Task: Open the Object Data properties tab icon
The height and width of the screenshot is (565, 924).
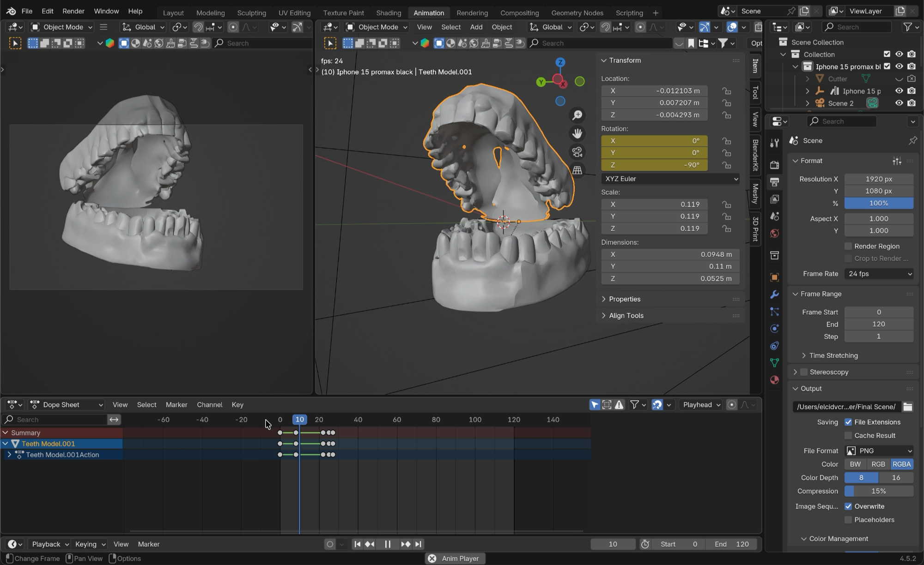Action: click(x=775, y=363)
